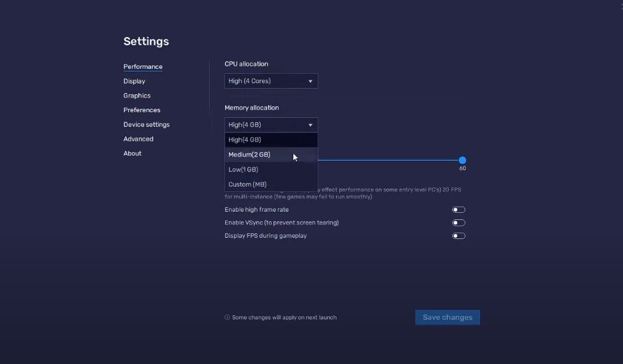This screenshot has width=623, height=364.
Task: Turn on the VSync toggle
Action: (x=458, y=223)
